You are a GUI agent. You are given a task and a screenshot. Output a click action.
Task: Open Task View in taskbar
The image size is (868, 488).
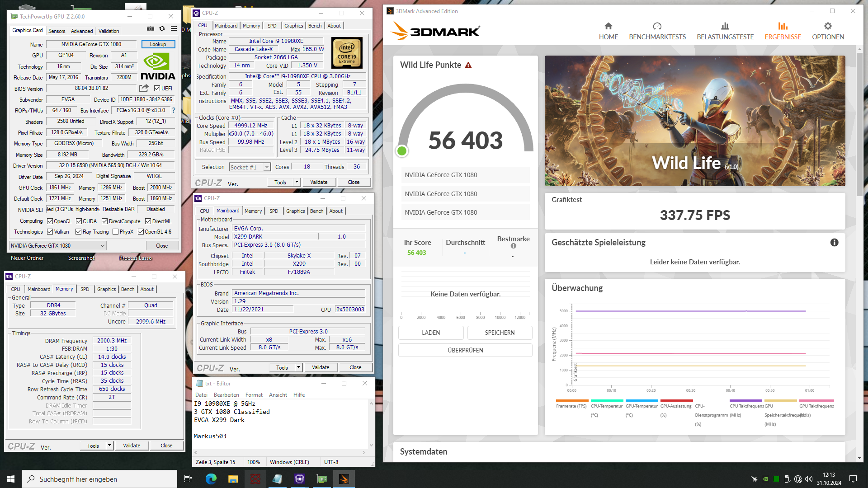188,479
